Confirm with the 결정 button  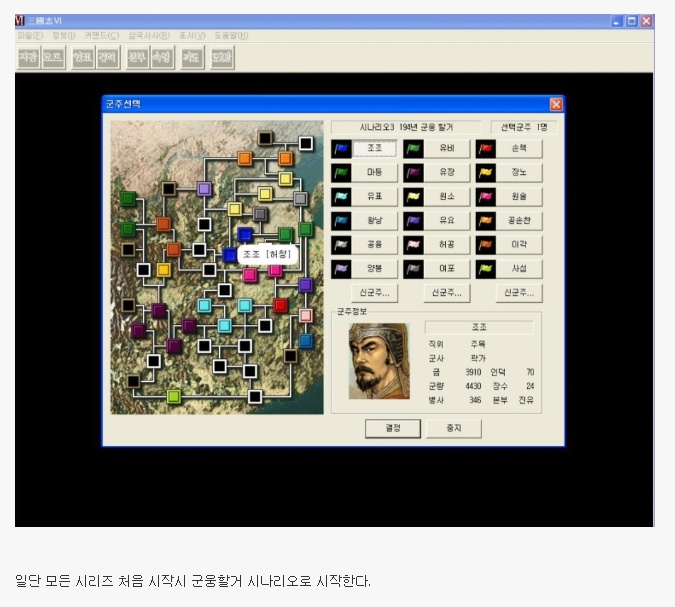[393, 428]
